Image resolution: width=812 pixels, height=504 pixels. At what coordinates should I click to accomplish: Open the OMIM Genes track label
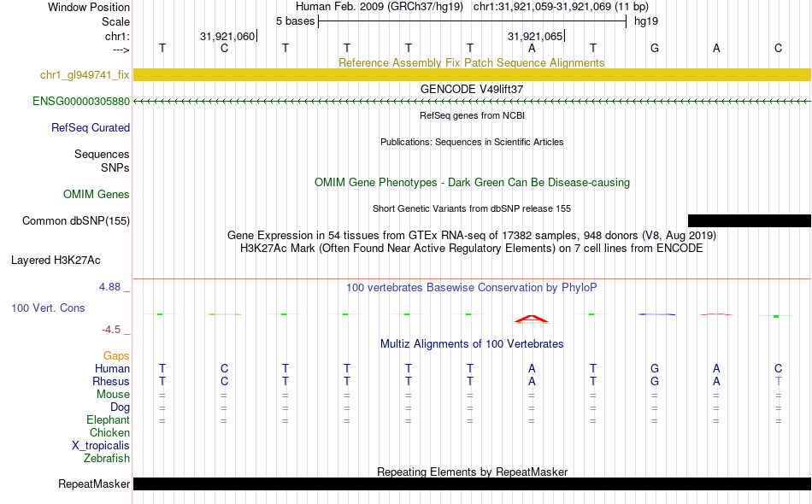(x=97, y=194)
